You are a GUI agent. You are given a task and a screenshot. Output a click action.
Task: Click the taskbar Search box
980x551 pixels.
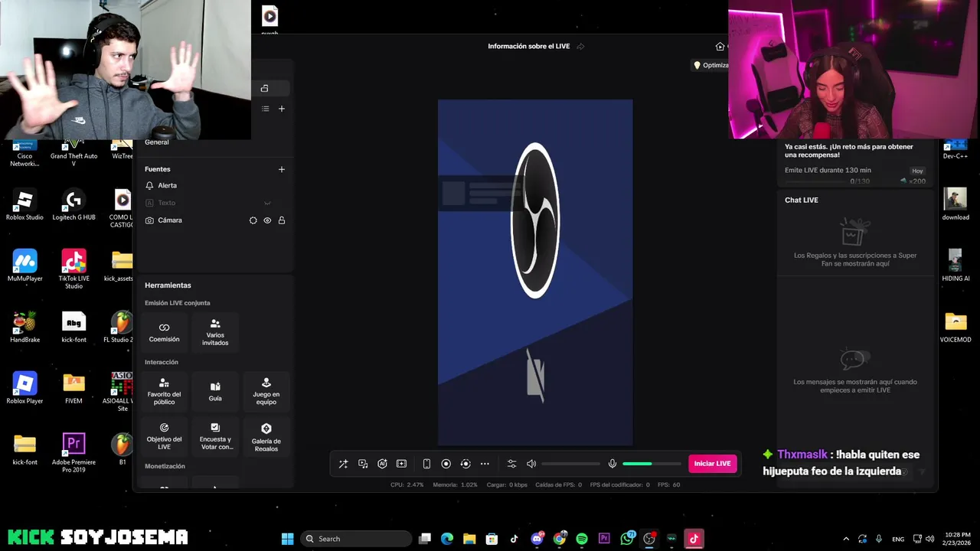[356, 539]
